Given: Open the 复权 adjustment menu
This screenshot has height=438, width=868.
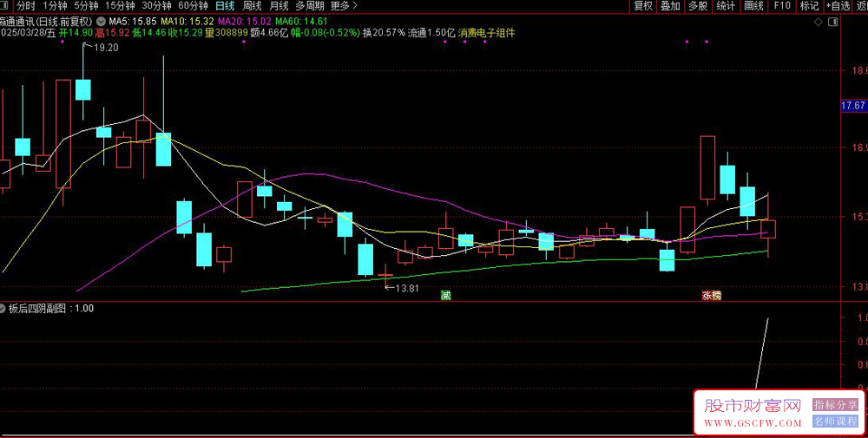Looking at the screenshot, I should (643, 6).
